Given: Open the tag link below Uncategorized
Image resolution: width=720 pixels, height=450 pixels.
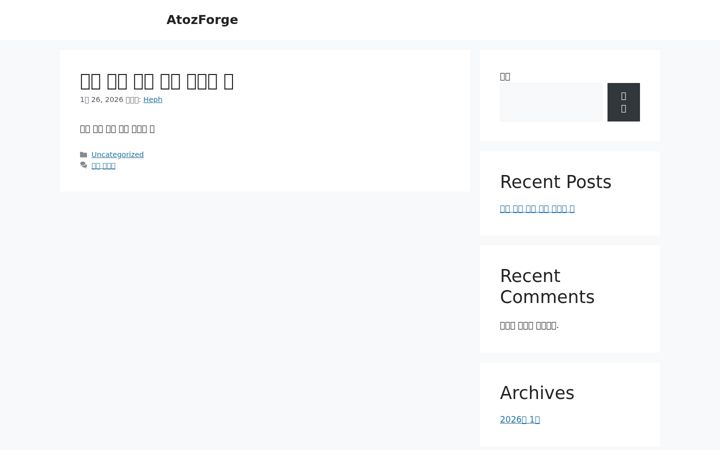Looking at the screenshot, I should coord(103,166).
